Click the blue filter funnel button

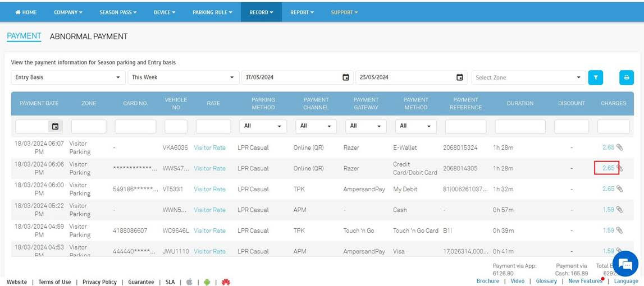tap(595, 77)
